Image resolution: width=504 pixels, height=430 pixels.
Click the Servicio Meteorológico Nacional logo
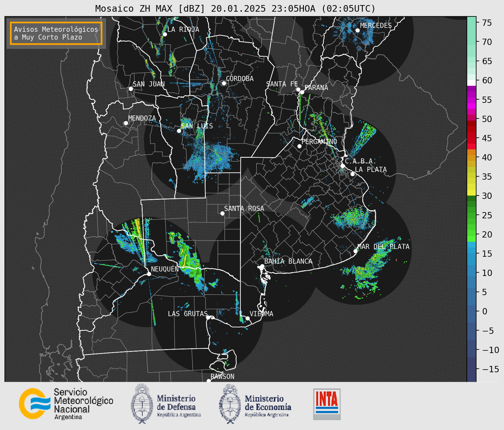click(x=66, y=404)
